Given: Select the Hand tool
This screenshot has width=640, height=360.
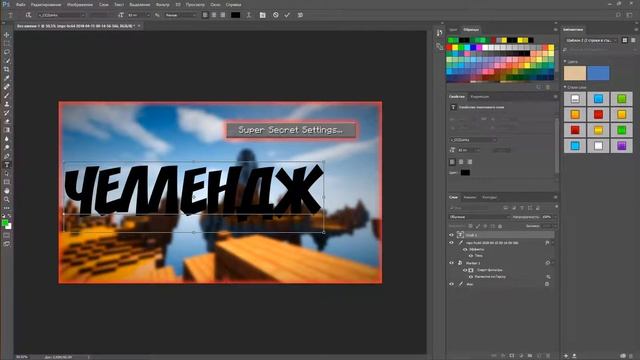Looking at the screenshot, I should pyautogui.click(x=7, y=191).
